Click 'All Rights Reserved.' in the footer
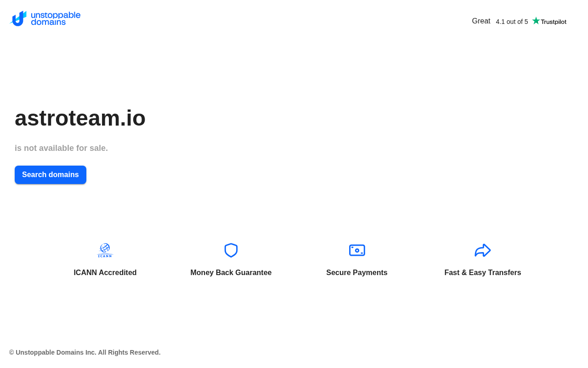The width and height of the screenshot is (588, 368). pos(129,352)
